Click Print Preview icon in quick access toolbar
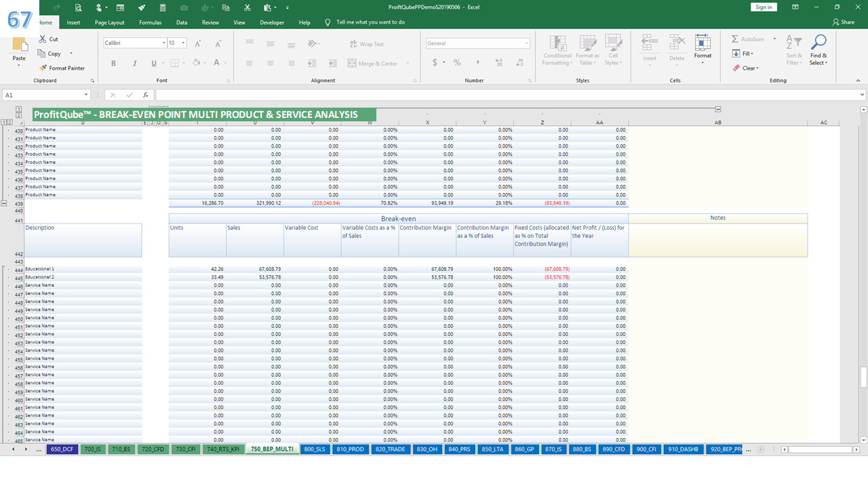This screenshot has height=488, width=868. click(x=79, y=7)
